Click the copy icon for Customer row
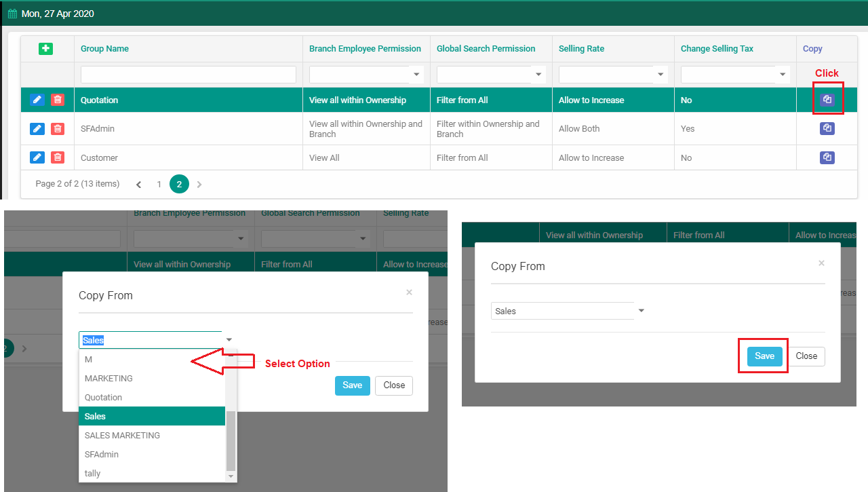Image resolution: width=868 pixels, height=492 pixels. [827, 157]
